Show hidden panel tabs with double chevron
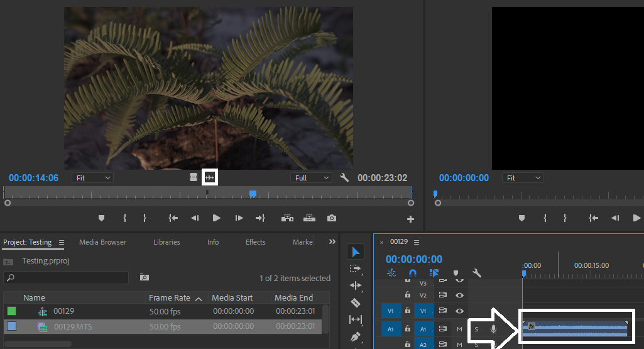644x349 pixels. tap(332, 241)
